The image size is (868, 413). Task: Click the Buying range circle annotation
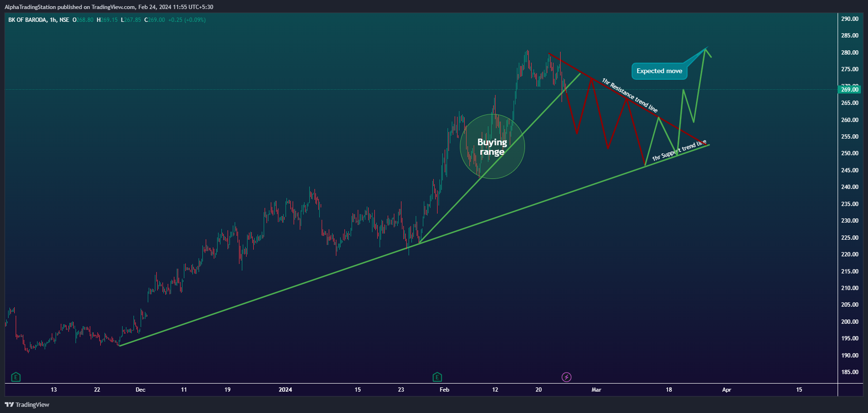[492, 147]
